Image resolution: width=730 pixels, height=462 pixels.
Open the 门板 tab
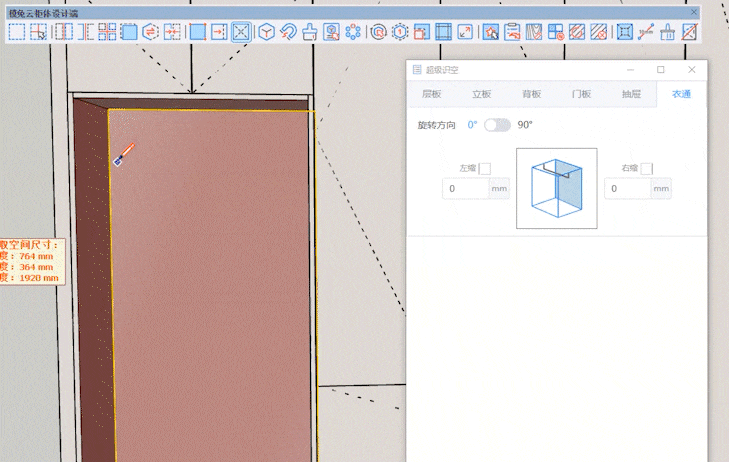(x=581, y=94)
